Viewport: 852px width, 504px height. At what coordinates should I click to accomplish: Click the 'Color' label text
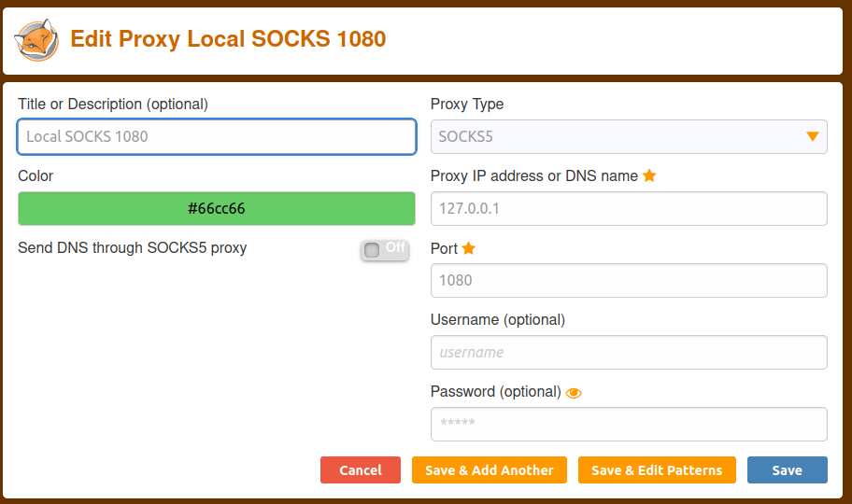pos(35,176)
